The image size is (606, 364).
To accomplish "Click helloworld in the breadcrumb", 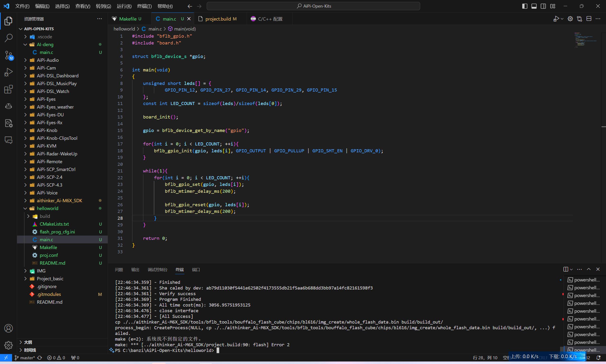I will 124,29.
